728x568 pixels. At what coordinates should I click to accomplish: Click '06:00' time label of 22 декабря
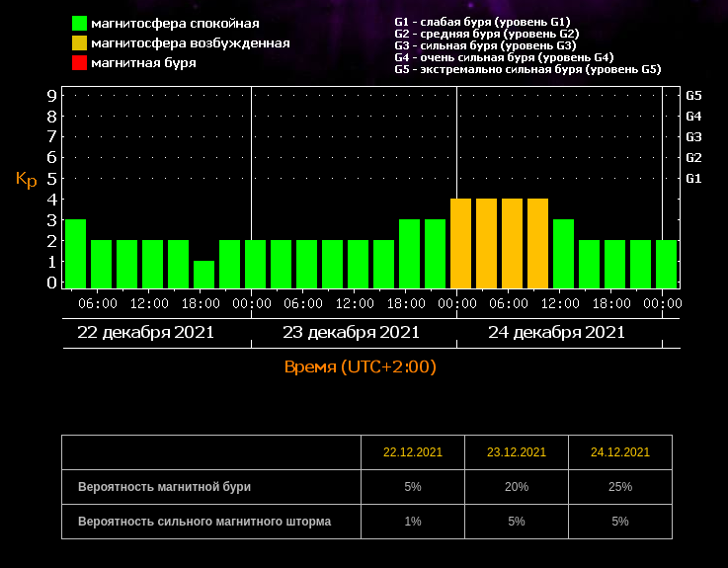98,303
